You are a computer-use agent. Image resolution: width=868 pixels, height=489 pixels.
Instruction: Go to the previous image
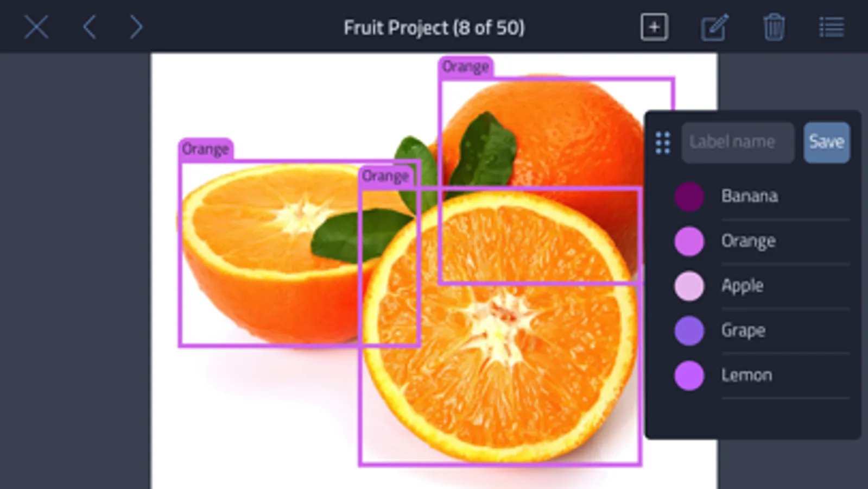[x=90, y=27]
